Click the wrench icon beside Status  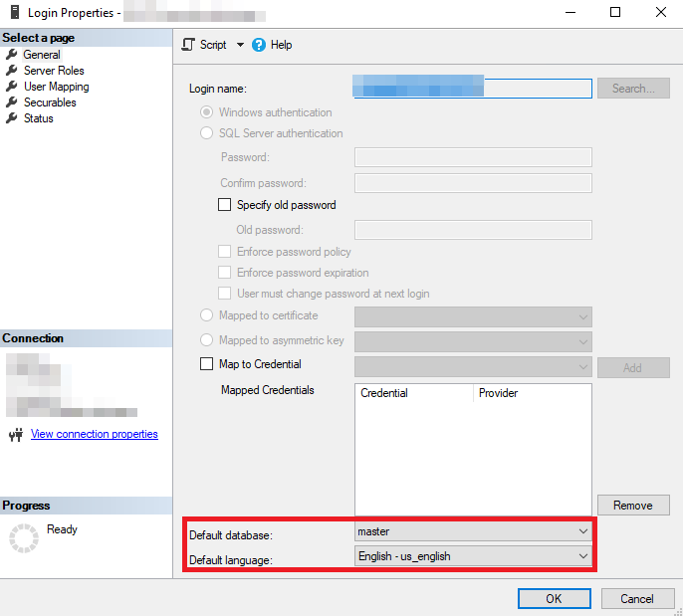[x=12, y=118]
